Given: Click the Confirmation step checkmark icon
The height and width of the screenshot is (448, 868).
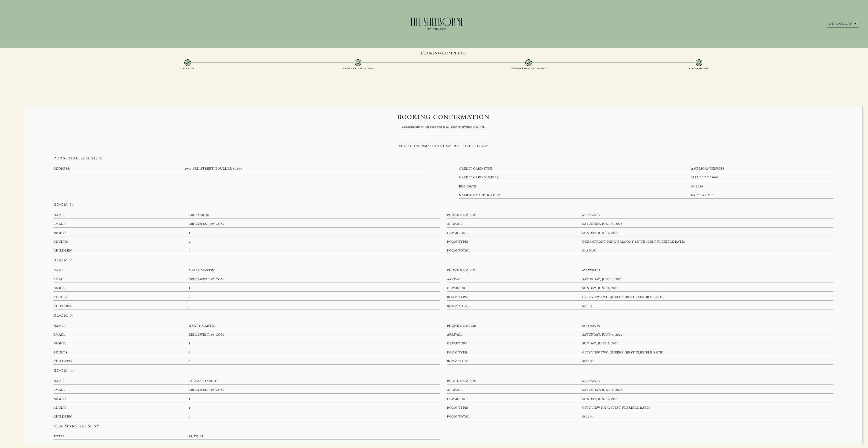Looking at the screenshot, I should tap(699, 63).
